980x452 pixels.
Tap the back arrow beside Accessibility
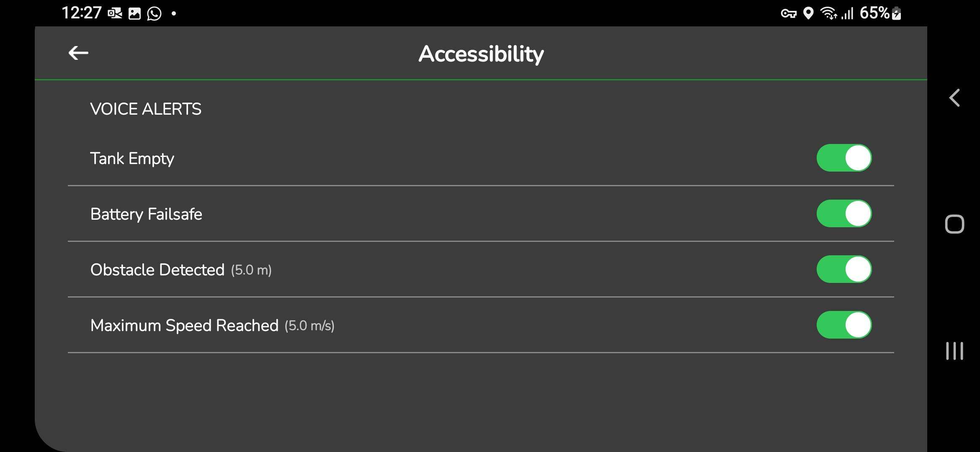78,53
